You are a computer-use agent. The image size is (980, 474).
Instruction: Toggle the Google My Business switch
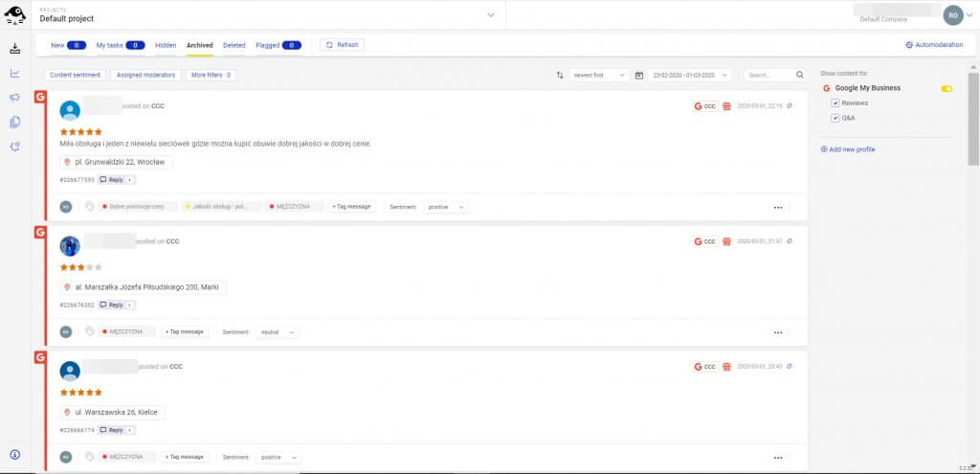[947, 88]
